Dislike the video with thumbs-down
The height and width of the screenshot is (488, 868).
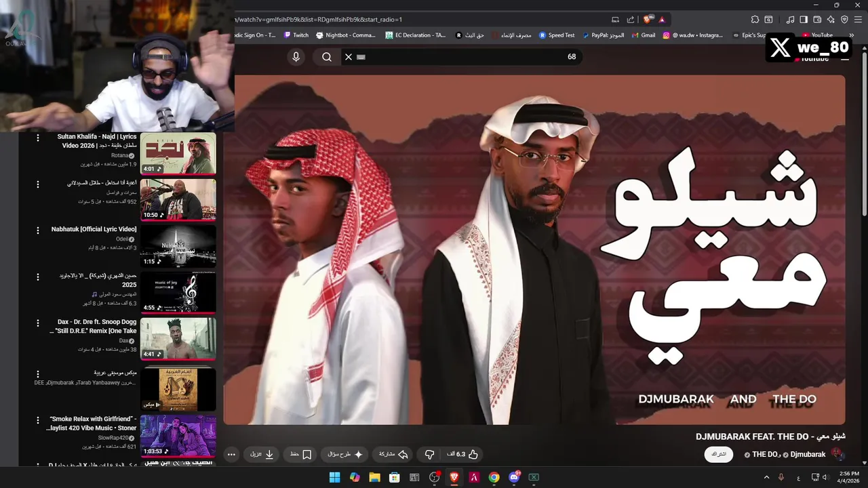click(429, 454)
